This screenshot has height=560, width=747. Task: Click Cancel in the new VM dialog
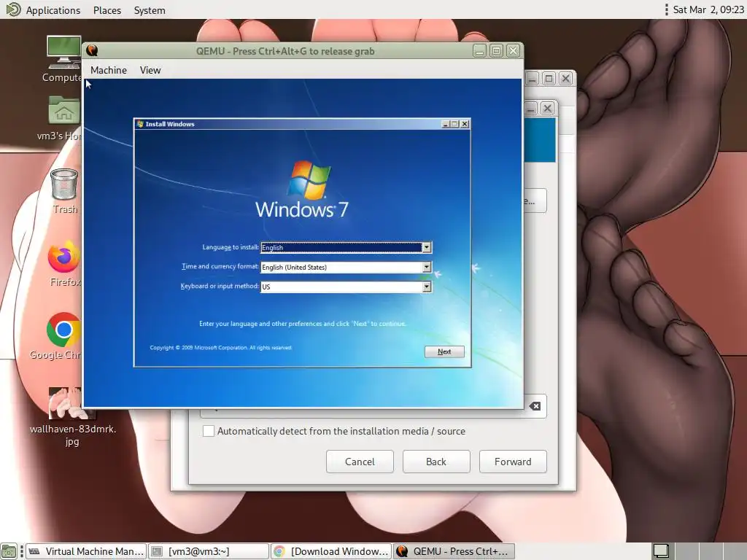pyautogui.click(x=360, y=462)
